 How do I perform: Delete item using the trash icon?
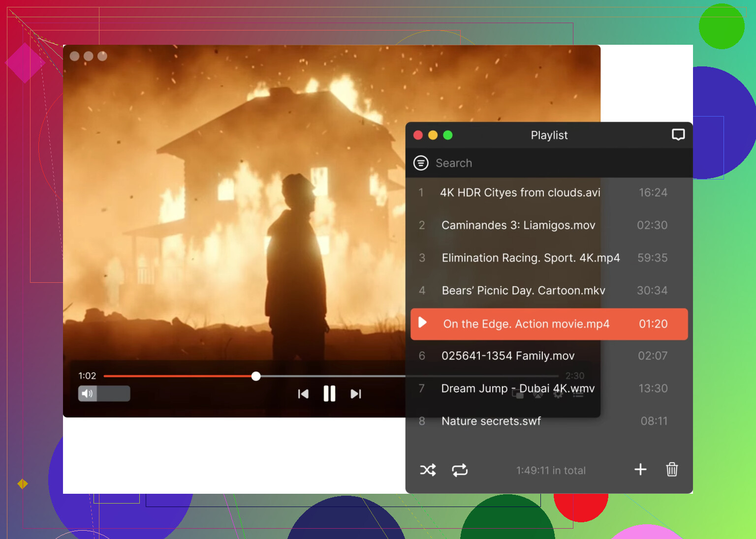pyautogui.click(x=672, y=470)
